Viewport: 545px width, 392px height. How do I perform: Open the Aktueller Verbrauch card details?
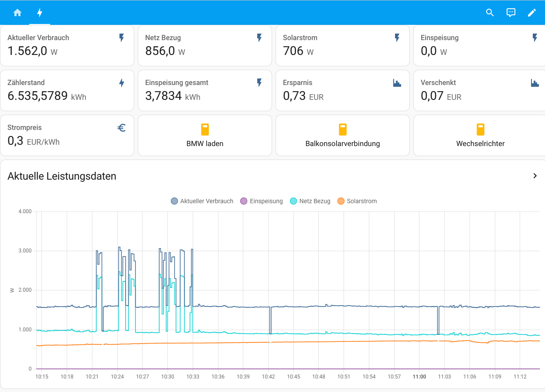point(67,45)
